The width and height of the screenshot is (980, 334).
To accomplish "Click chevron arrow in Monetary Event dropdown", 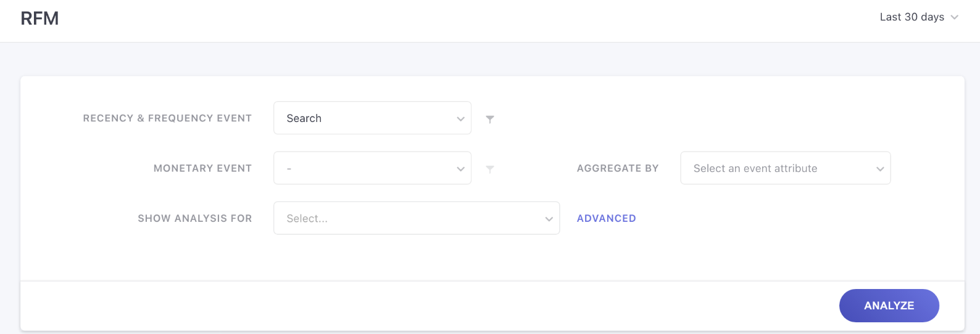I will [460, 169].
